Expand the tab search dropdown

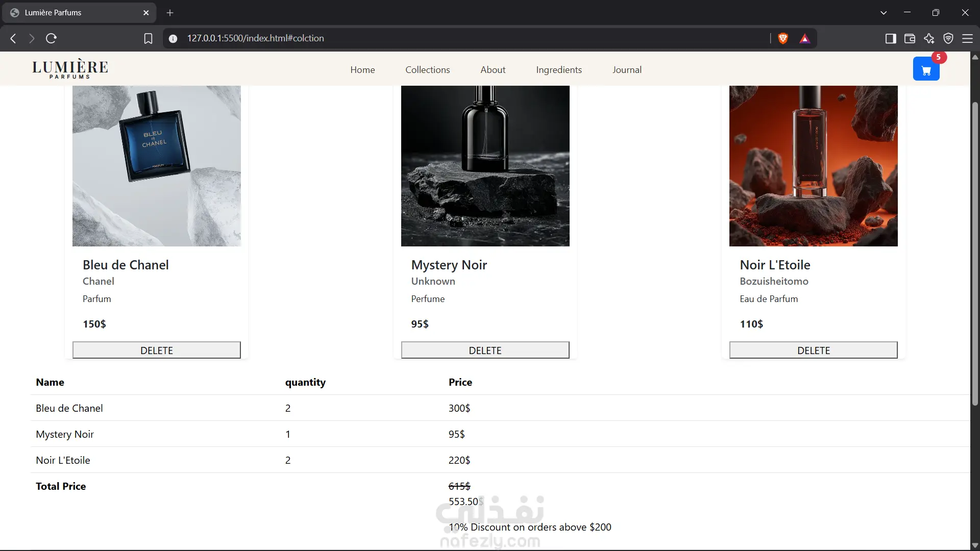(x=884, y=13)
